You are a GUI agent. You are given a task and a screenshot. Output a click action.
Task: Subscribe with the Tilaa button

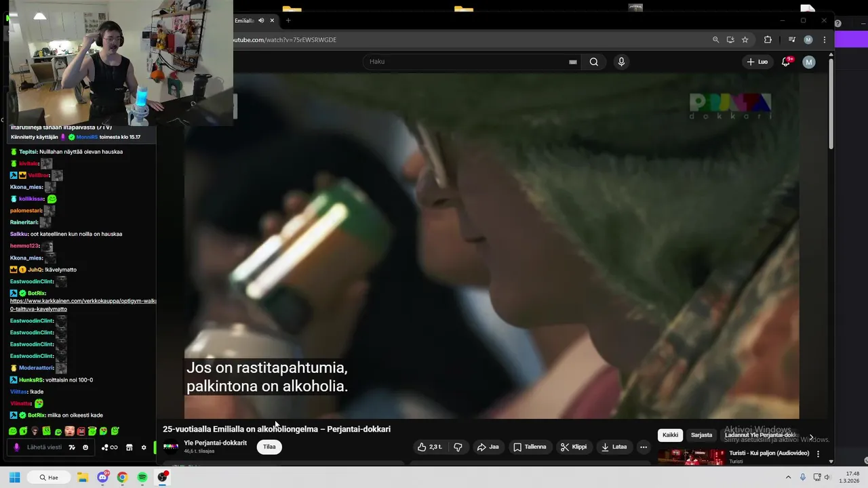coord(269,447)
